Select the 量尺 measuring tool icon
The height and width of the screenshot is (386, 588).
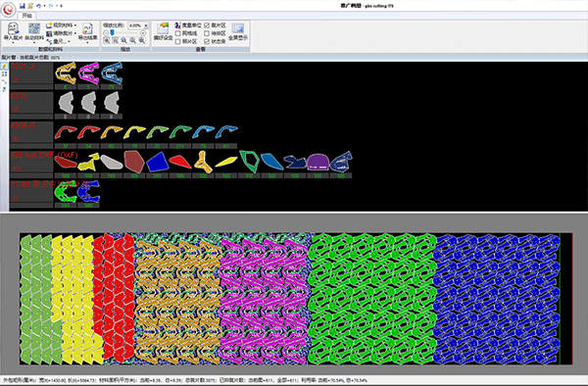click(49, 41)
